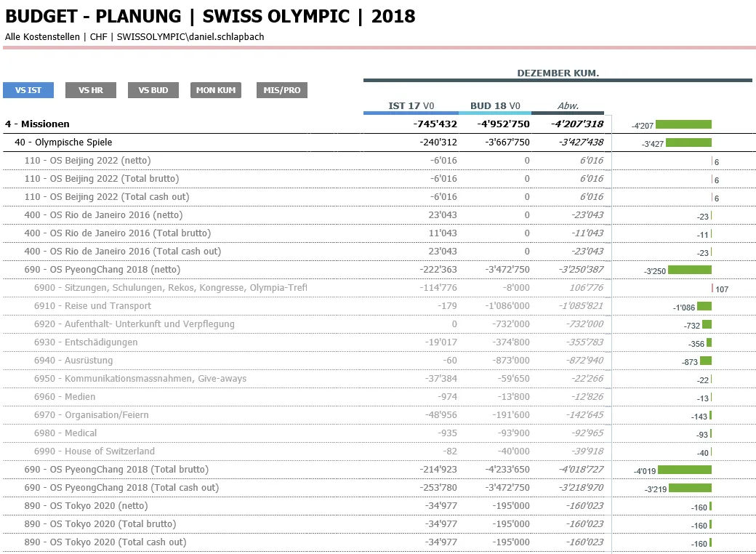Click the Abw. column header

coord(568,105)
